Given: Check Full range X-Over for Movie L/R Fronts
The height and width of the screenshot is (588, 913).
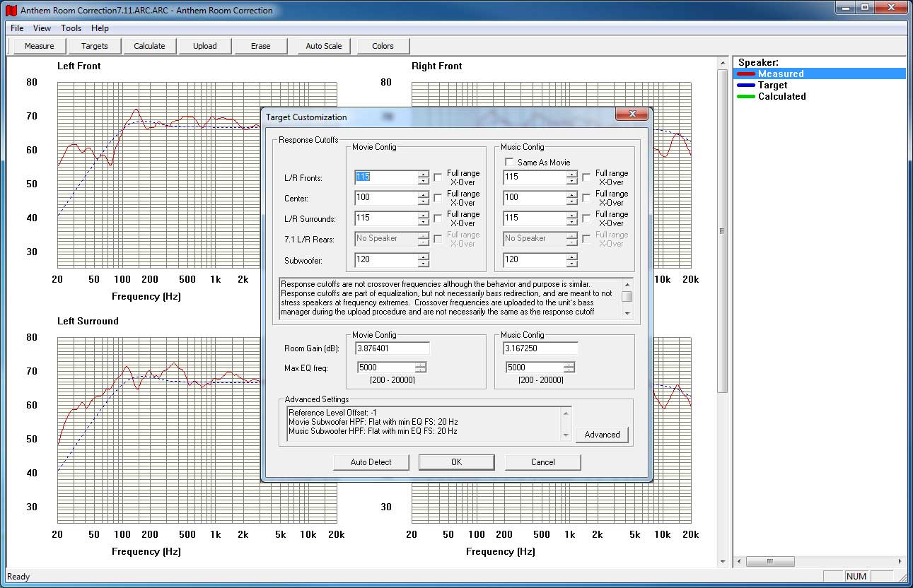Looking at the screenshot, I should point(438,177).
